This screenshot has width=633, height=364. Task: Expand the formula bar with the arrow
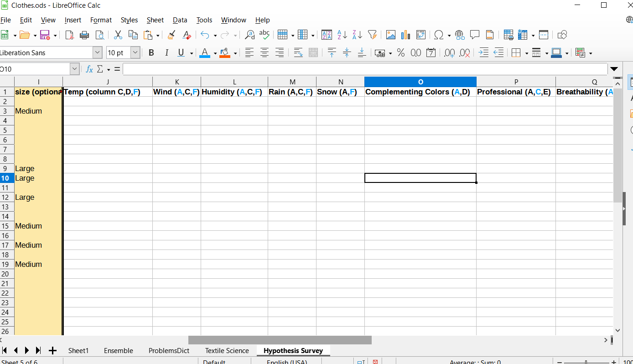pyautogui.click(x=614, y=69)
